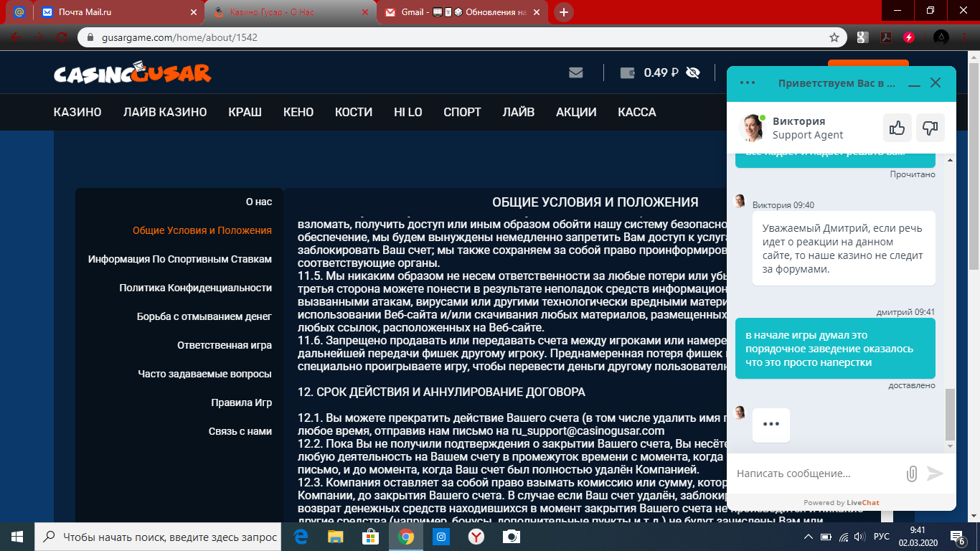Open the chat options three-dot menu
This screenshot has height=551, width=980.
[x=748, y=83]
